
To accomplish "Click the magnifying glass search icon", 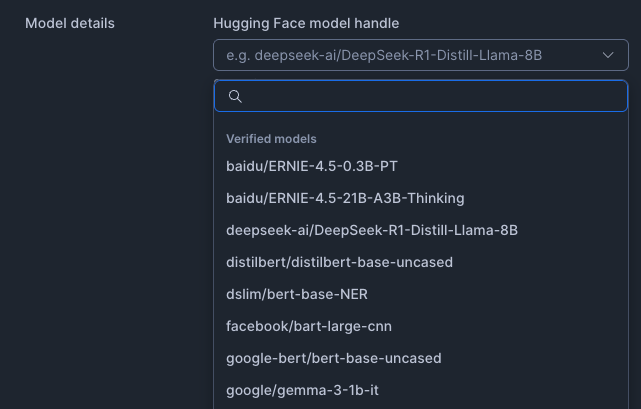I will 236,96.
